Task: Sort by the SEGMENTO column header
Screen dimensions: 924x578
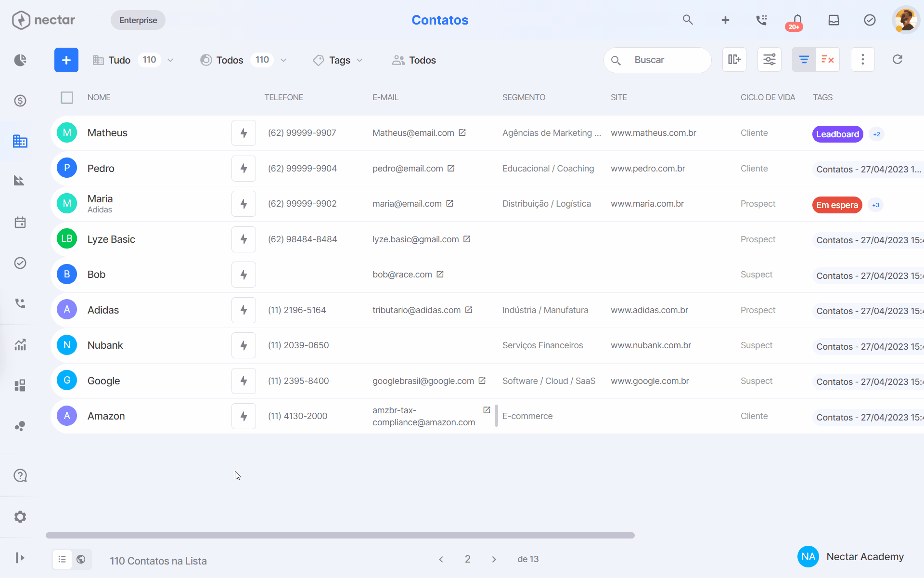Action: 524,97
